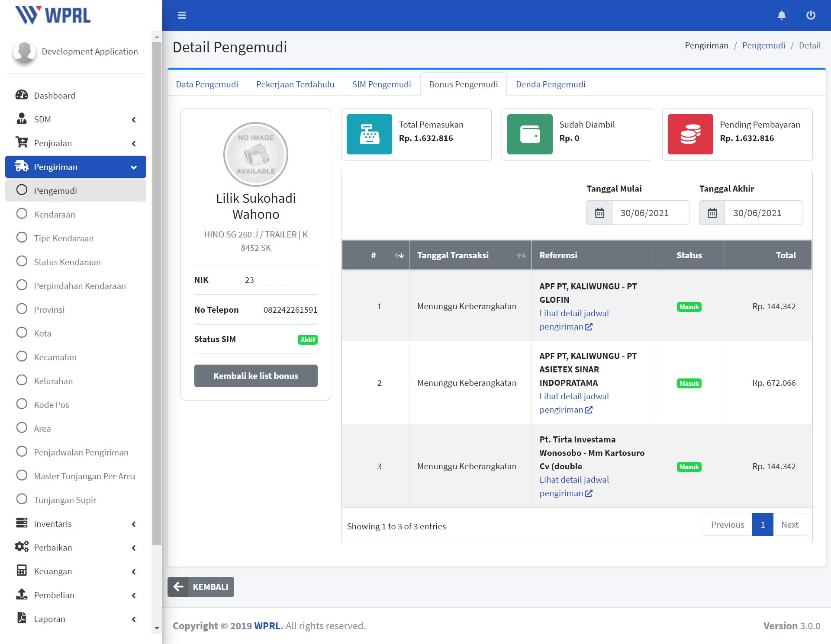Image resolution: width=831 pixels, height=644 pixels.
Task: Select Master Tunjangan Per-Area item
Action: coord(76,476)
